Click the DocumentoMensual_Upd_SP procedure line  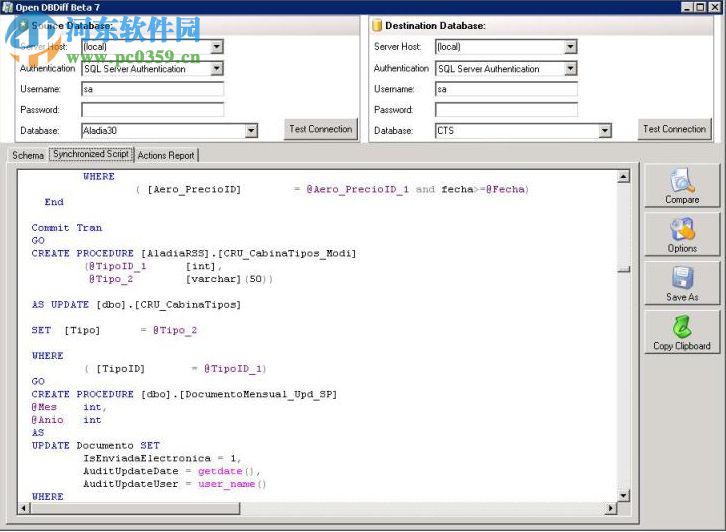[x=184, y=394]
